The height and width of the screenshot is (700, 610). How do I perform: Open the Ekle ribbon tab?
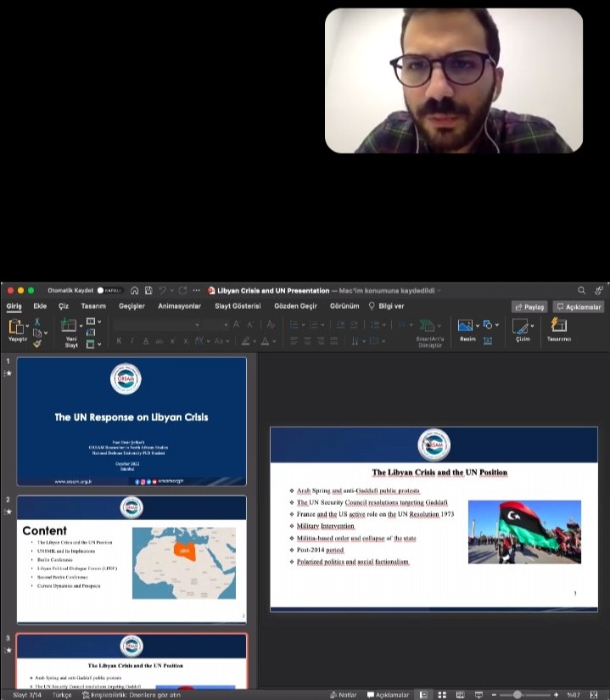click(40, 306)
